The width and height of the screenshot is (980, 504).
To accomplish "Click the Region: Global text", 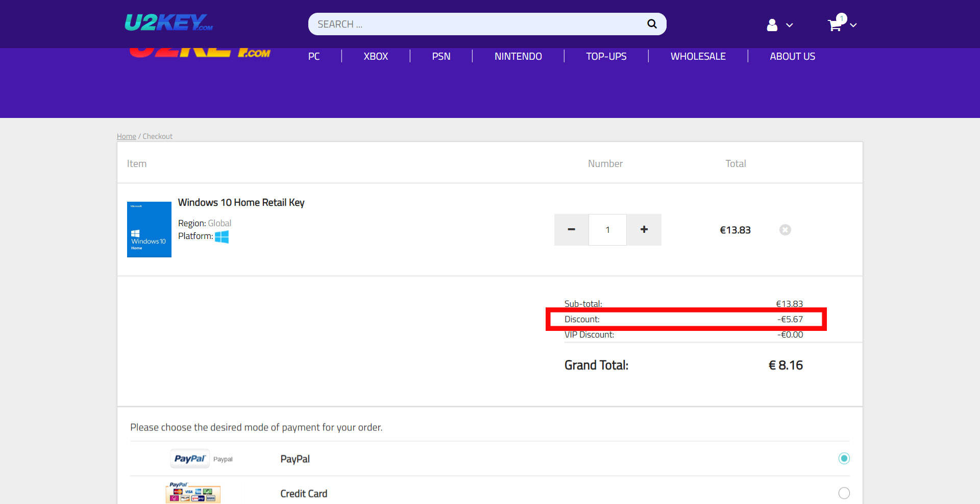I will tap(205, 223).
